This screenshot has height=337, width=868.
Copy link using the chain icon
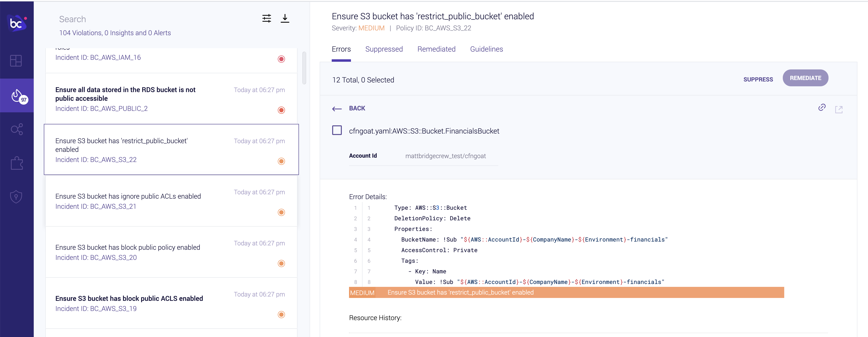click(822, 107)
